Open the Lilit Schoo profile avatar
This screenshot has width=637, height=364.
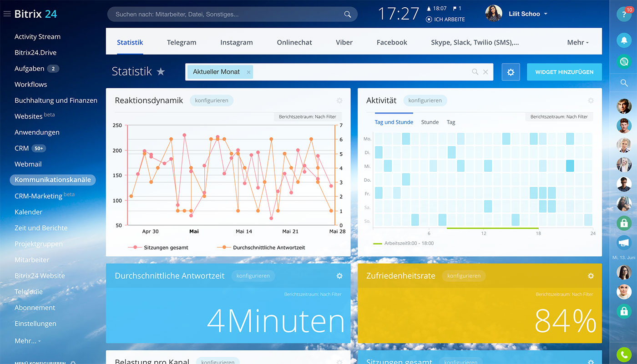494,14
